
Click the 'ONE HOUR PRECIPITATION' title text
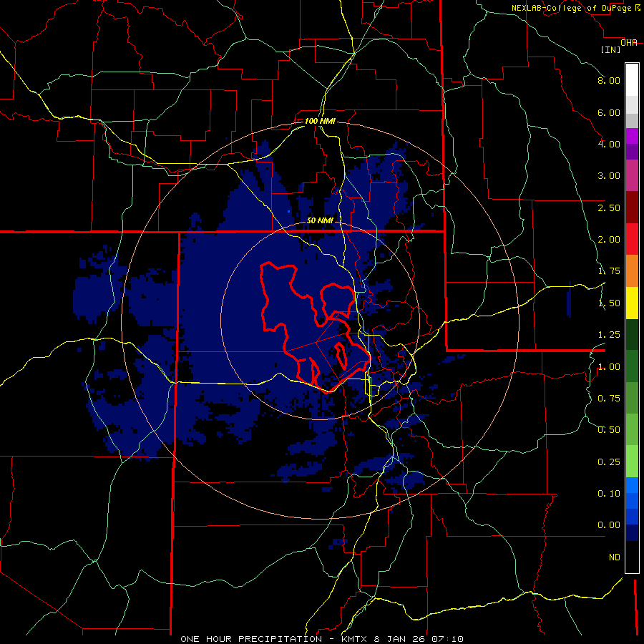pos(251,639)
